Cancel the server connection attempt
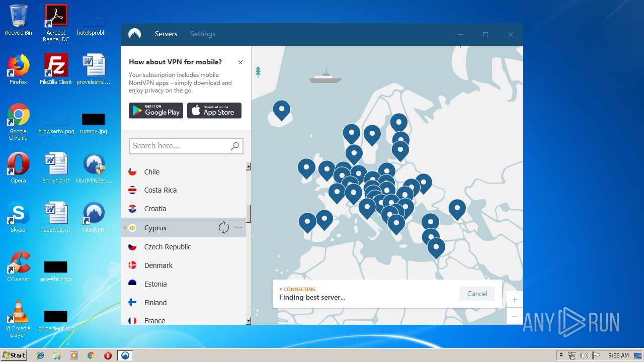 pyautogui.click(x=477, y=294)
